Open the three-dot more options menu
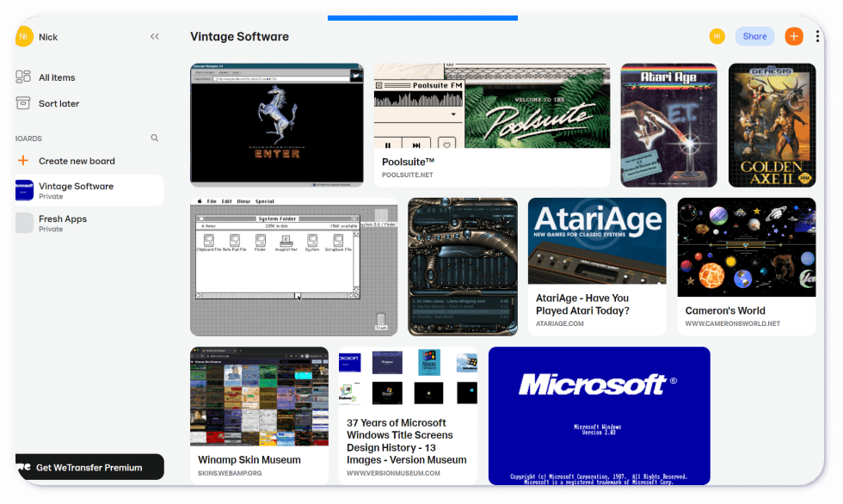Image resolution: width=843 pixels, height=504 pixels. pyautogui.click(x=817, y=36)
